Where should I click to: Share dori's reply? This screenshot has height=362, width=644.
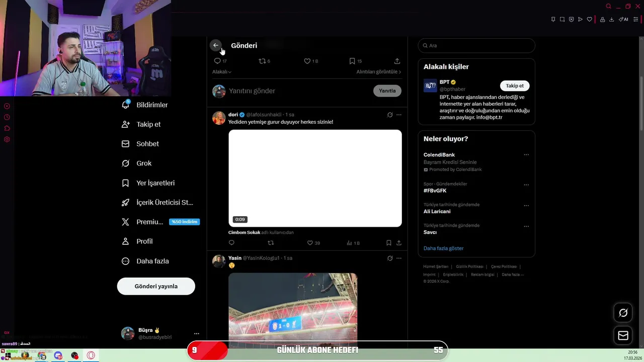[399, 243]
